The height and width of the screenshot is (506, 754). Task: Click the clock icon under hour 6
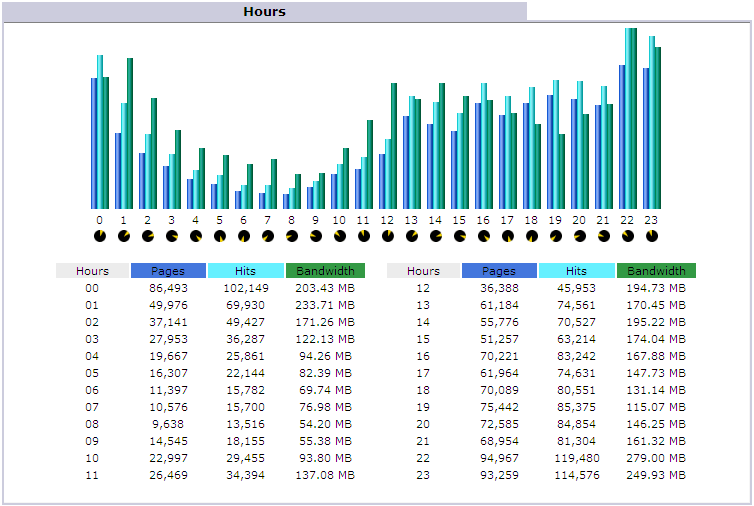pyautogui.click(x=244, y=236)
